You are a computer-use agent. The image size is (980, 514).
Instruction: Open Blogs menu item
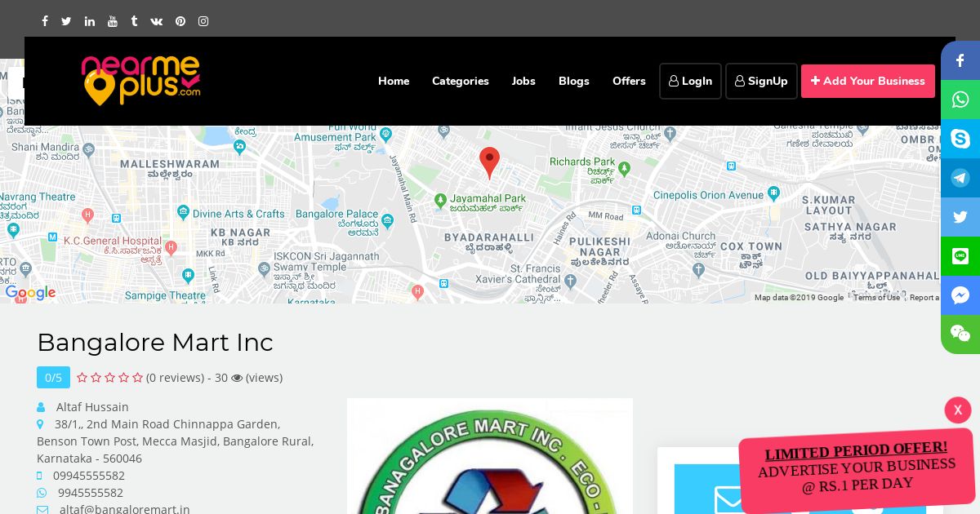574,81
